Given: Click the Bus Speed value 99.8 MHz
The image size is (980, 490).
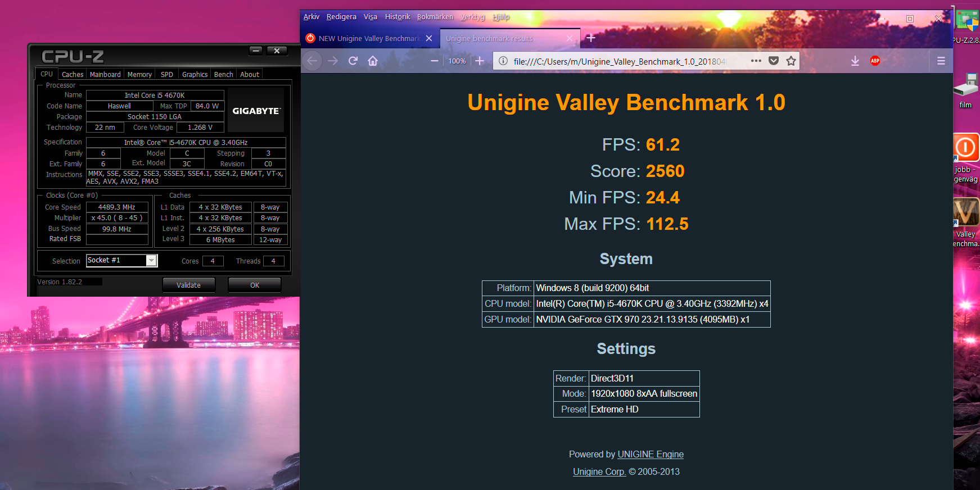Looking at the screenshot, I should coord(117,229).
